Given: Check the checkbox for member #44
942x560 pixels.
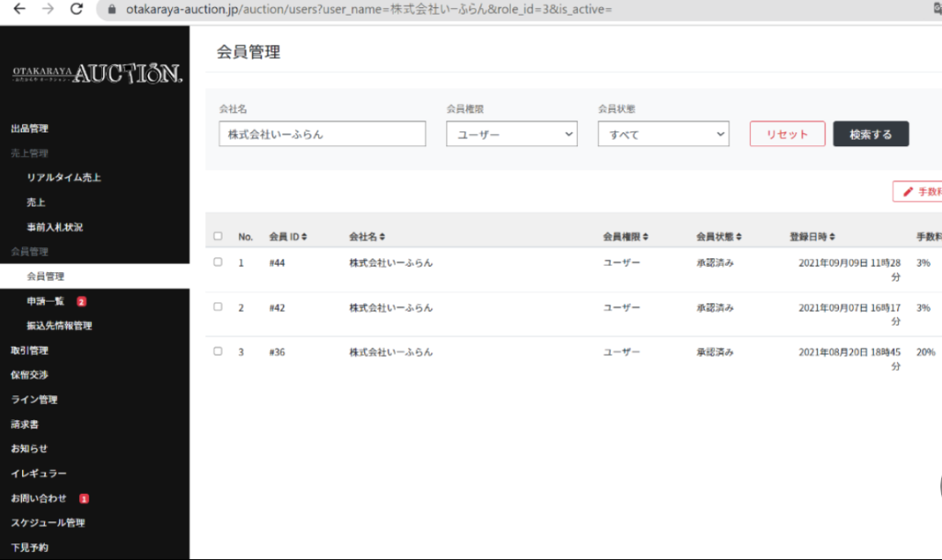Looking at the screenshot, I should (218, 262).
